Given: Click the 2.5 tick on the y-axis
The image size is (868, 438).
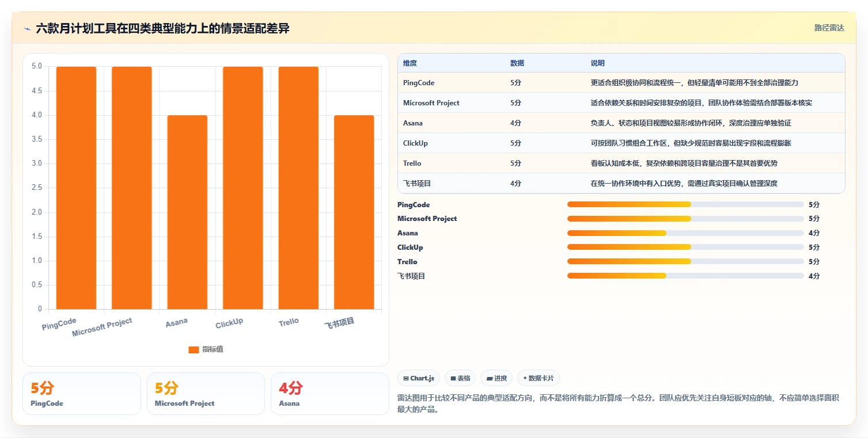Looking at the screenshot, I should click(37, 188).
